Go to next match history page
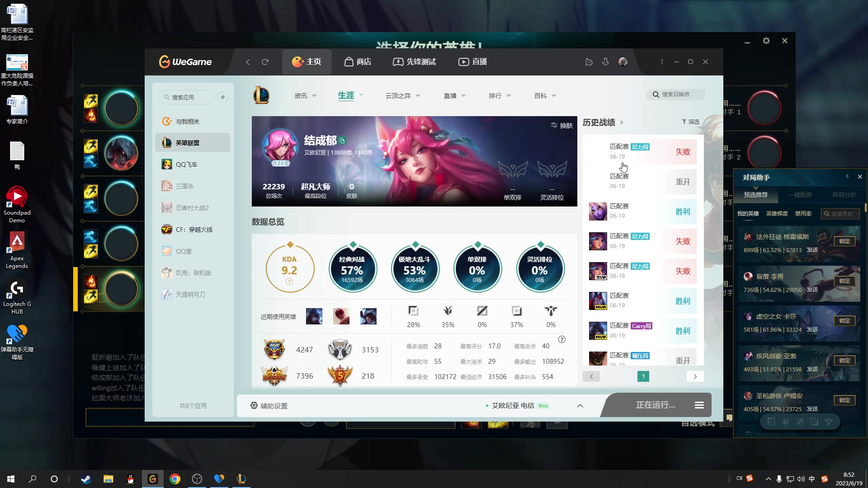This screenshot has height=488, width=868. 695,376
